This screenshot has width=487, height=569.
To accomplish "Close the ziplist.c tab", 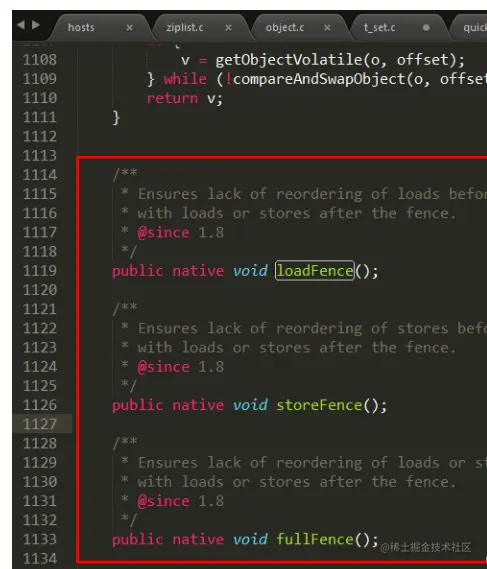I will click(228, 28).
